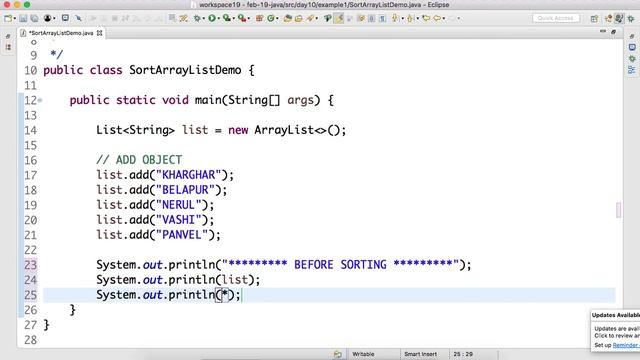The image size is (640, 360).
Task: Open the Run dropdown arrow
Action: (218, 19)
